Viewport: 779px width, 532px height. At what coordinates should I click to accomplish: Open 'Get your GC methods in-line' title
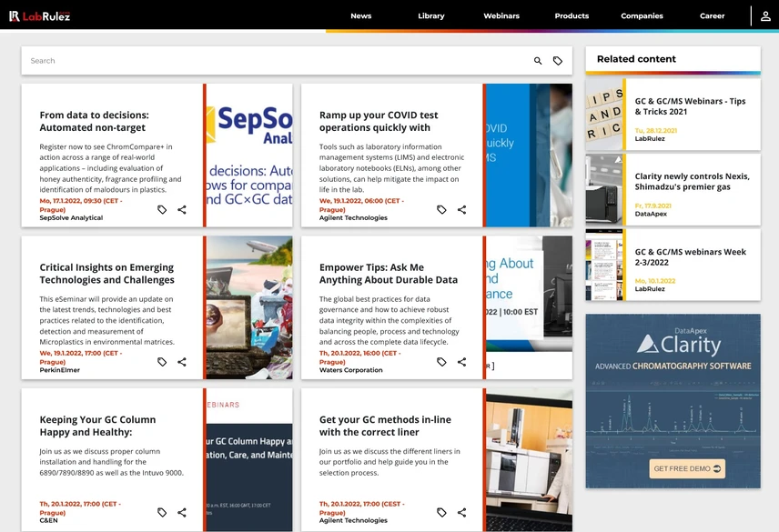click(x=385, y=426)
